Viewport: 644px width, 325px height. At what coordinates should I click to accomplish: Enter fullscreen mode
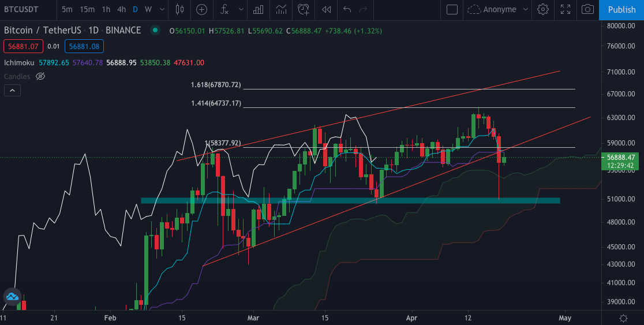pos(566,9)
